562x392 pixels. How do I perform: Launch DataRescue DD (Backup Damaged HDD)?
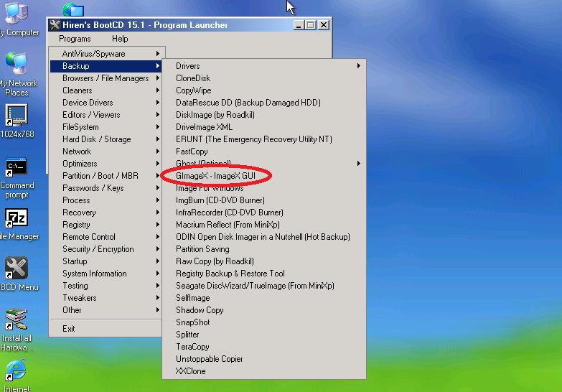[x=264, y=103]
